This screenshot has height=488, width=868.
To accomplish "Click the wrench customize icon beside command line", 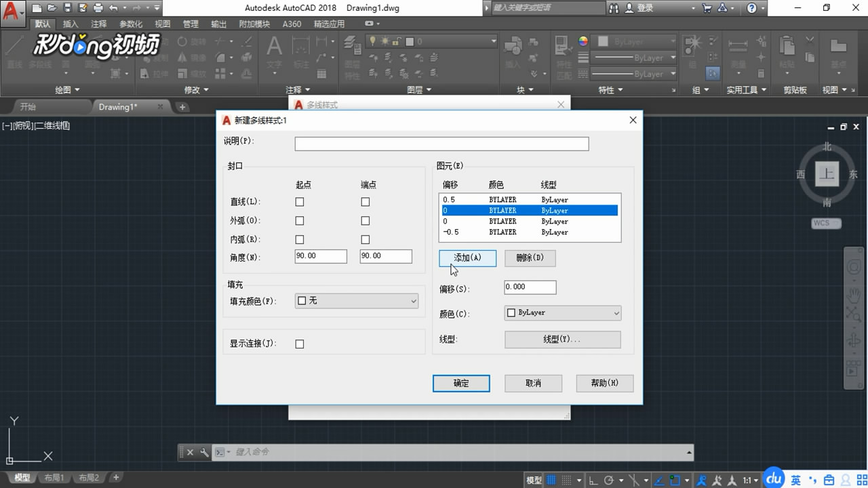I will (204, 452).
